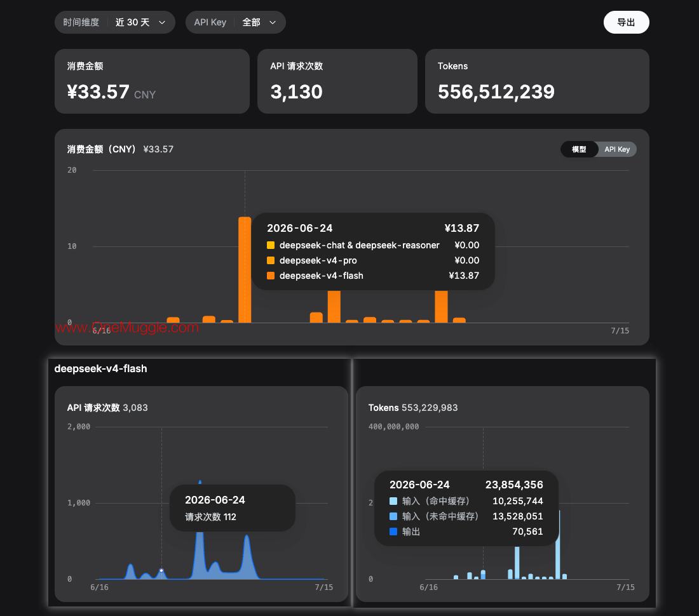This screenshot has width=699, height=616.
Task: Switch chart grouping to 模型
Action: (x=579, y=149)
